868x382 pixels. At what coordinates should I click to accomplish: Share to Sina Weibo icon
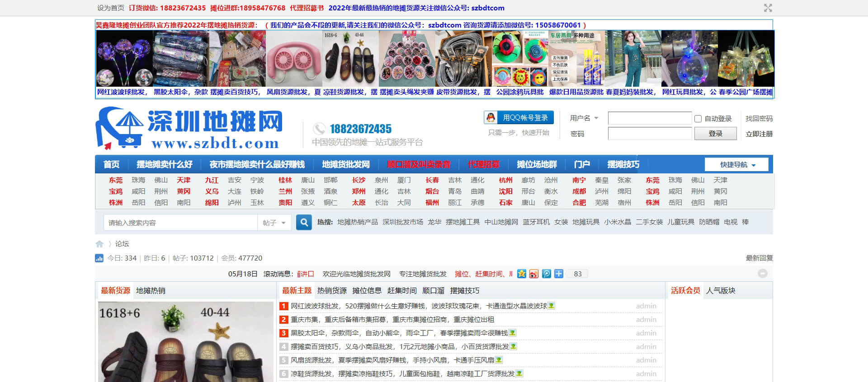534,274
